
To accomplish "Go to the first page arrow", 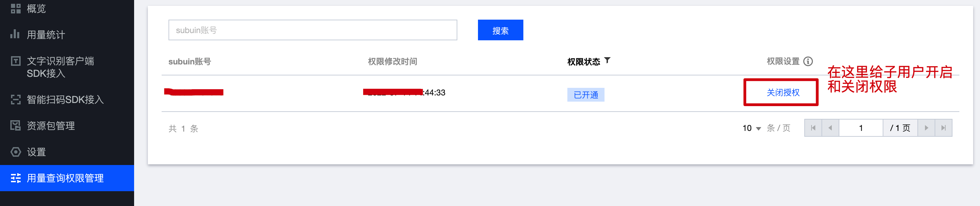I will point(813,128).
